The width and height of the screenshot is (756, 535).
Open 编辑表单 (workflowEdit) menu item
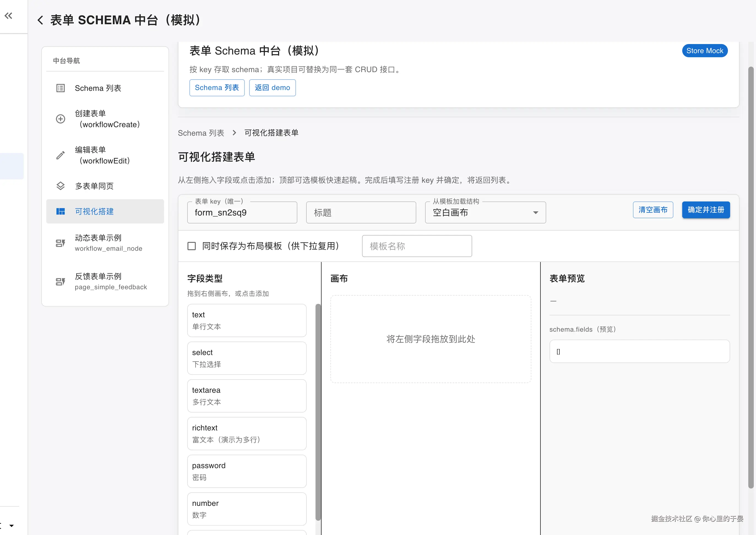pos(105,155)
